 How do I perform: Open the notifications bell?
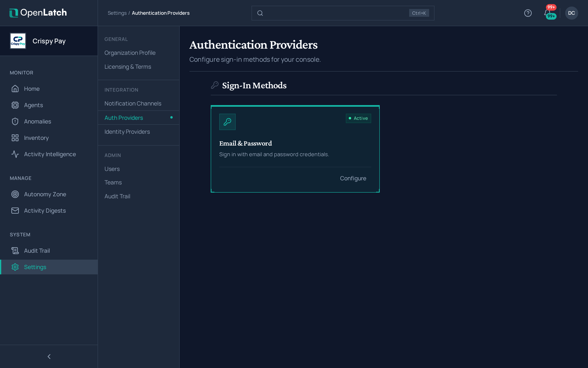pos(547,13)
